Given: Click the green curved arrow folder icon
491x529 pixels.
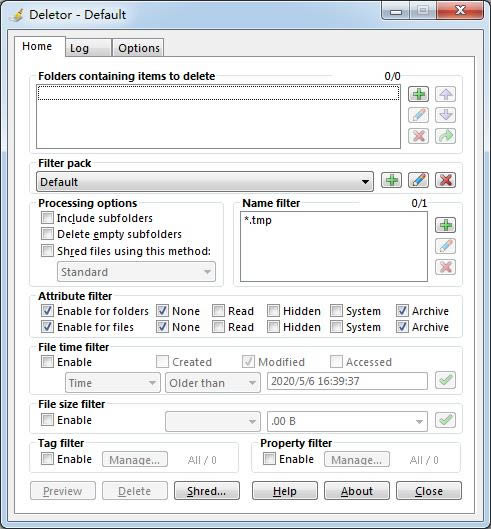Looking at the screenshot, I should (x=445, y=136).
